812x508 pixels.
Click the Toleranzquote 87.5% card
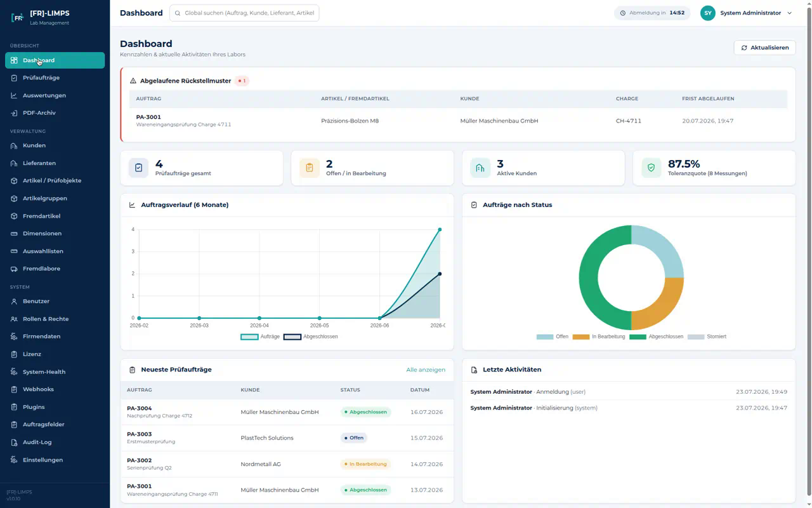pos(714,168)
